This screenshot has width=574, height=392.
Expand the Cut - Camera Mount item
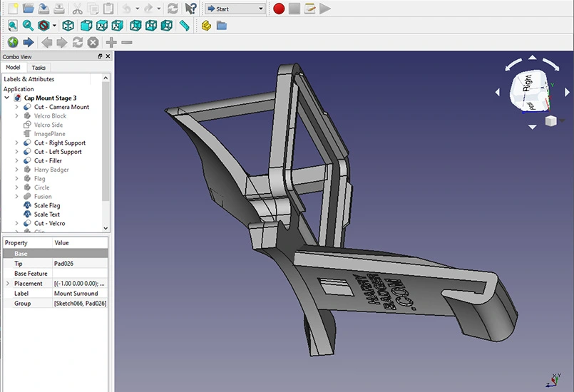(16, 107)
